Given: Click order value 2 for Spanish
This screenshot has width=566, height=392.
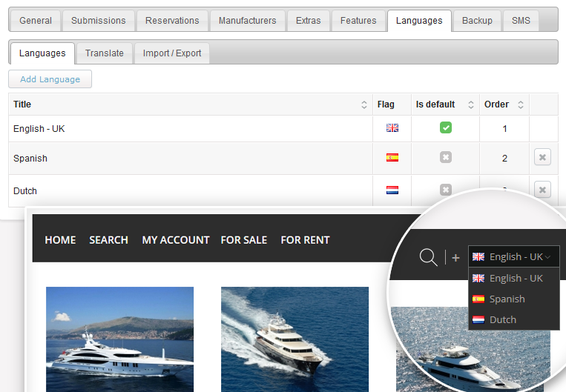Looking at the screenshot, I should click(x=504, y=159).
